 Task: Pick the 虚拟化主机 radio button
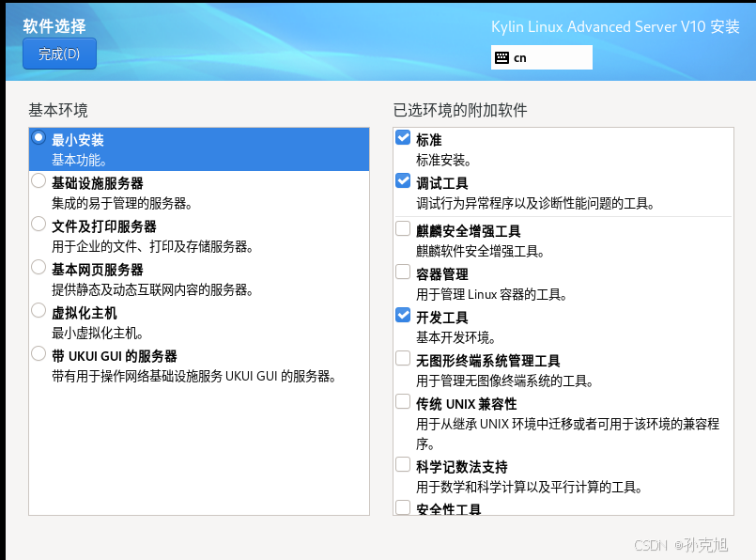(39, 310)
